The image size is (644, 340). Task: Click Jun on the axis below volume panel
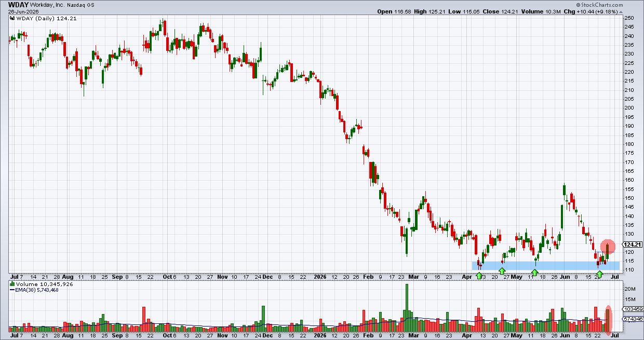coord(563,336)
